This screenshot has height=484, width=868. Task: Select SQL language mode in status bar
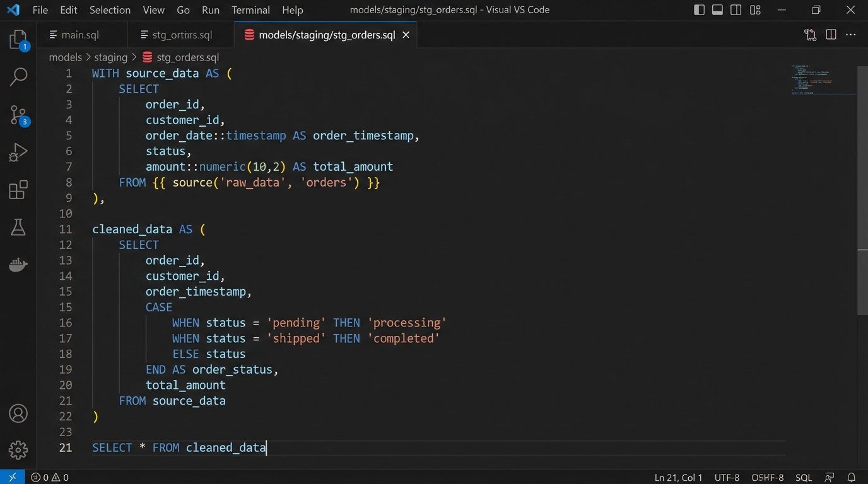804,478
